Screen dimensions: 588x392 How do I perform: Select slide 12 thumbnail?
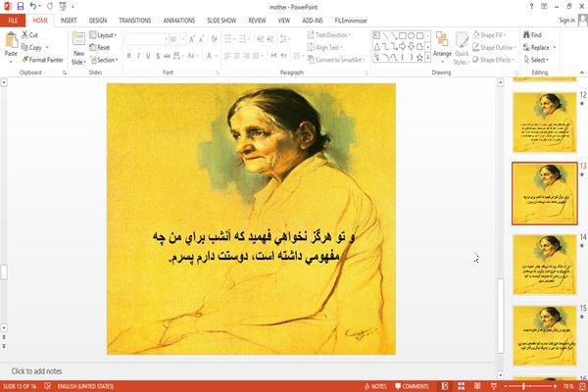545,122
